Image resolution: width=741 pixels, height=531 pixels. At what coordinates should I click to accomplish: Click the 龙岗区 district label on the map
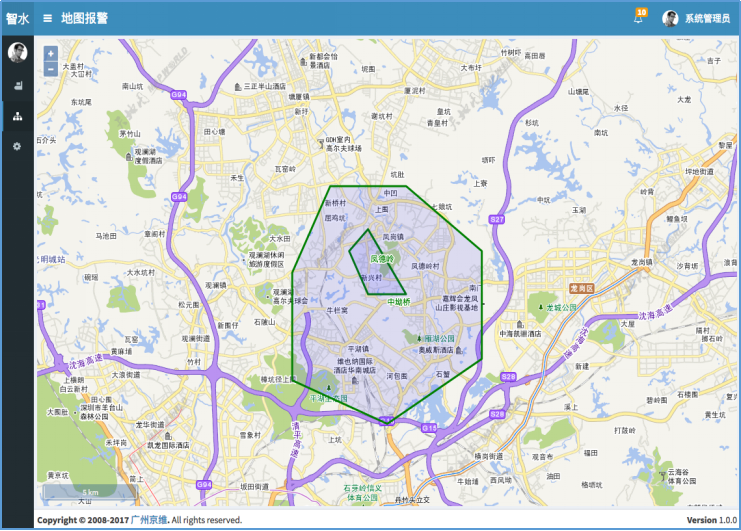pyautogui.click(x=581, y=288)
